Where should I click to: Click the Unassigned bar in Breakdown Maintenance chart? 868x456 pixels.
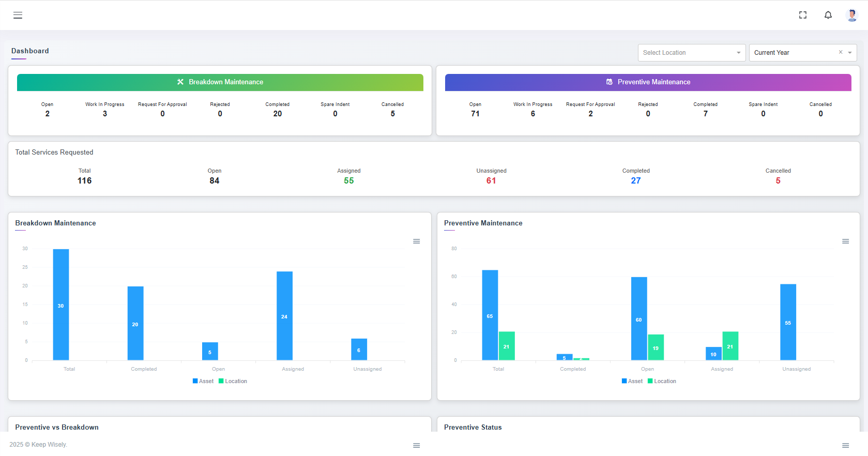click(359, 349)
